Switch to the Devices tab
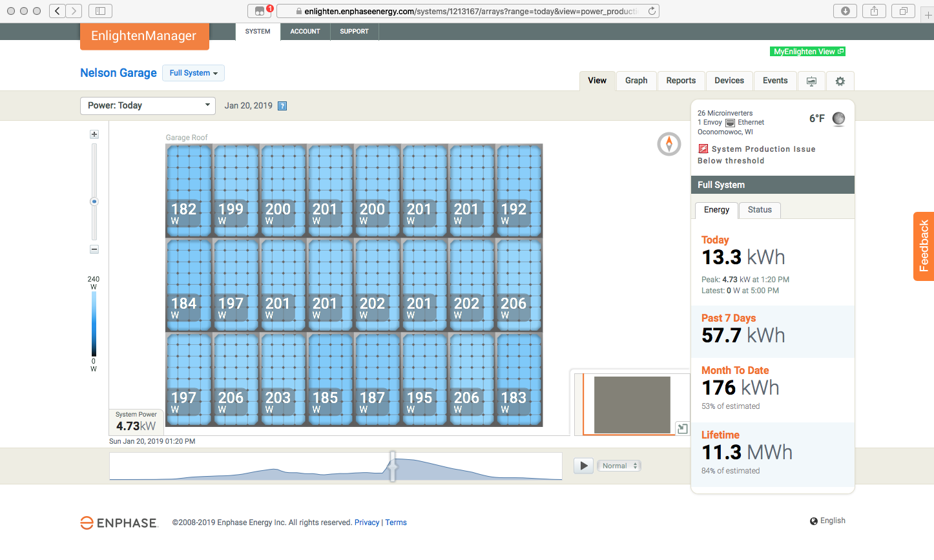Image resolution: width=934 pixels, height=560 pixels. (x=729, y=81)
